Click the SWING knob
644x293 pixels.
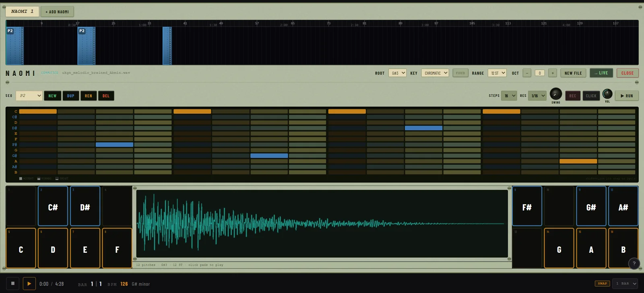click(555, 94)
